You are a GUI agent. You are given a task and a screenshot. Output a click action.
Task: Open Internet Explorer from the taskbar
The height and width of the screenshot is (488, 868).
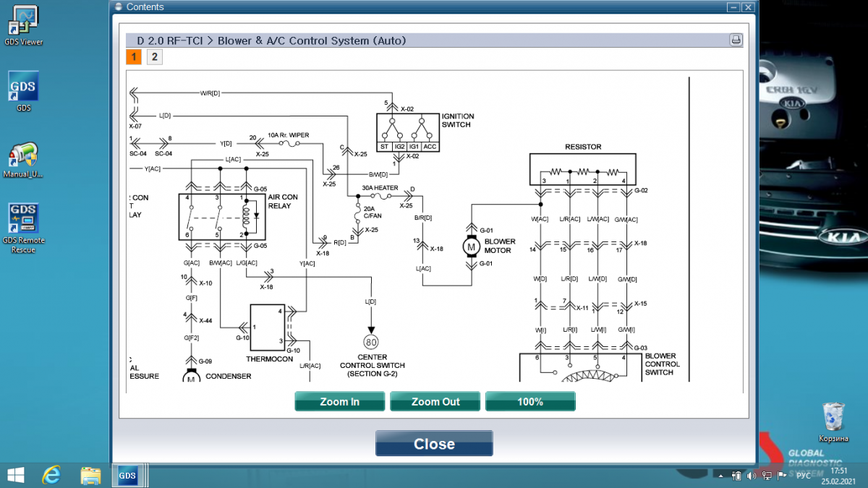51,475
